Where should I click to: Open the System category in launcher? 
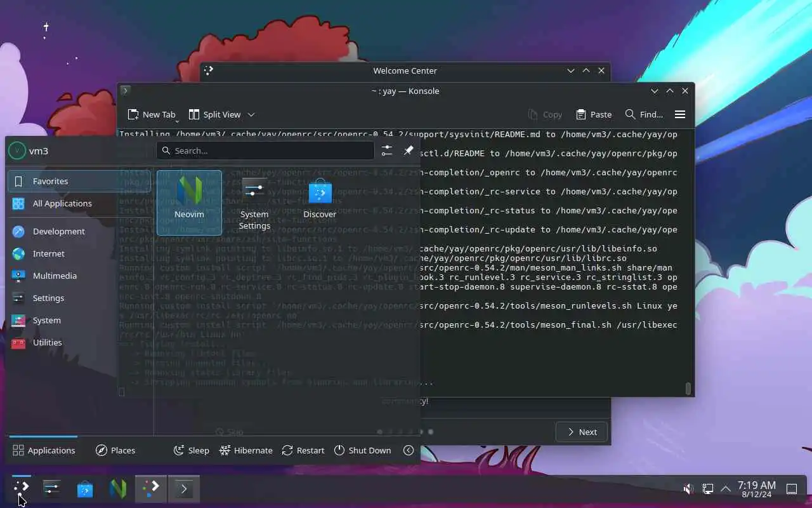79,320
